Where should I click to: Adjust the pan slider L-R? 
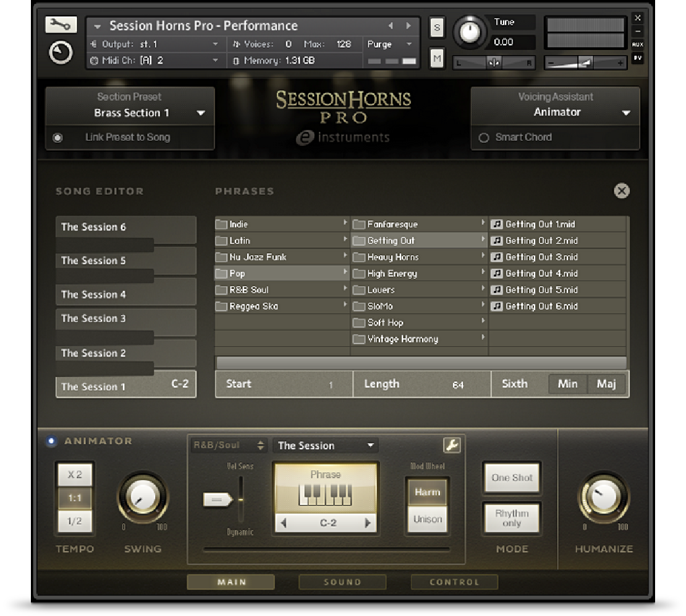point(494,63)
